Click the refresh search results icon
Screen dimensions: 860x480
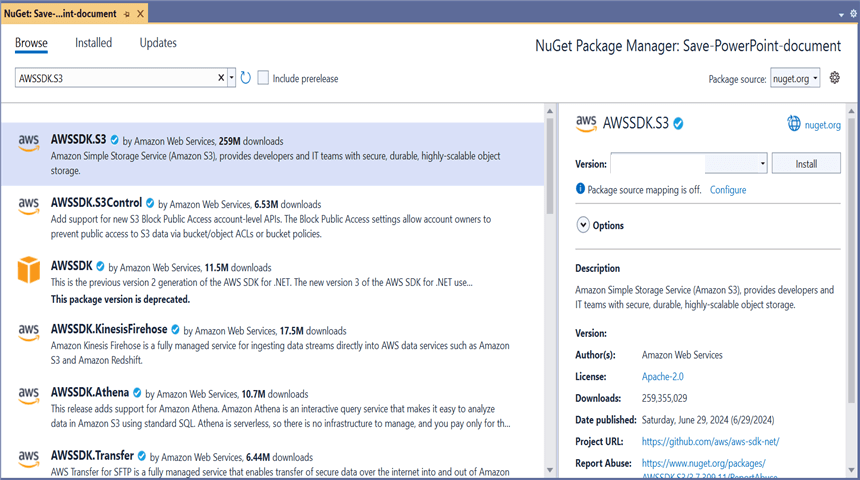246,78
